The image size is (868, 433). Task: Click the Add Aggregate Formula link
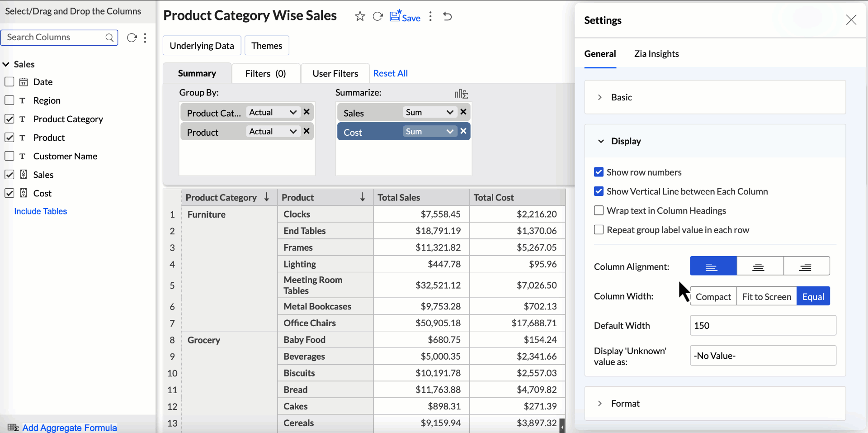(x=70, y=428)
